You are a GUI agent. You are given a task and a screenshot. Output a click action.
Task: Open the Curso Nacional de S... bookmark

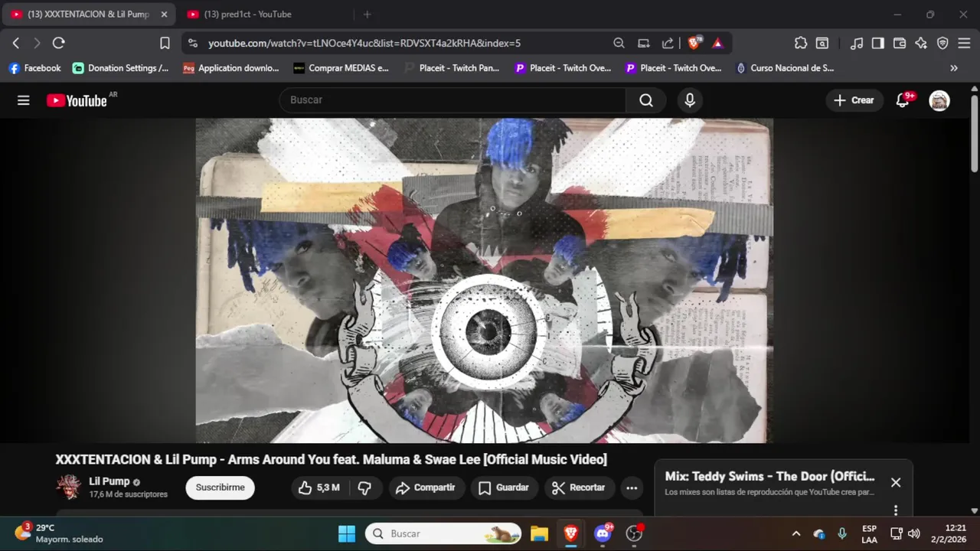[x=785, y=68]
